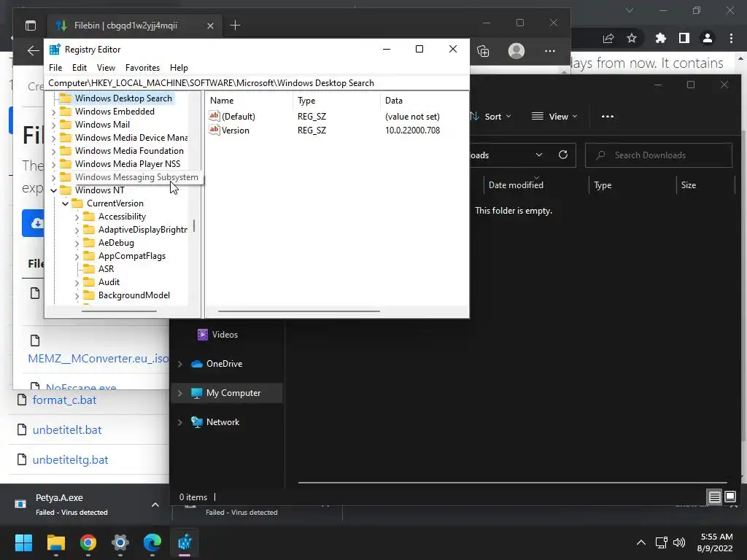Screen dimensions: 747x560
Task: Toggle Edge vertical tabs button
Action: click(x=31, y=26)
